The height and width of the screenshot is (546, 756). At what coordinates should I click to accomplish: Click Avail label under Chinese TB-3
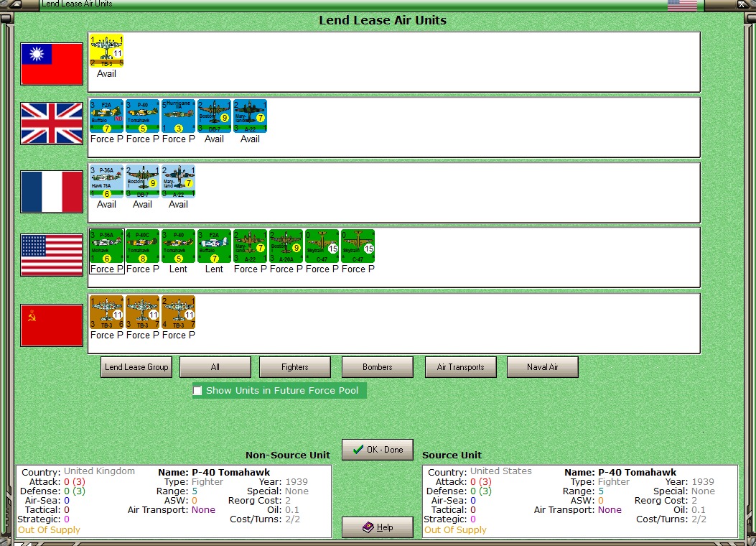point(106,74)
